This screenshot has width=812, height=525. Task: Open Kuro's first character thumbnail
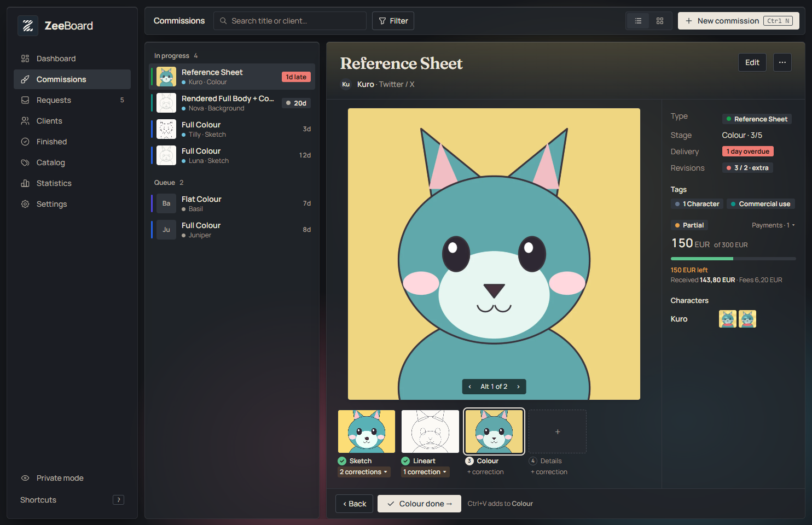pyautogui.click(x=728, y=319)
